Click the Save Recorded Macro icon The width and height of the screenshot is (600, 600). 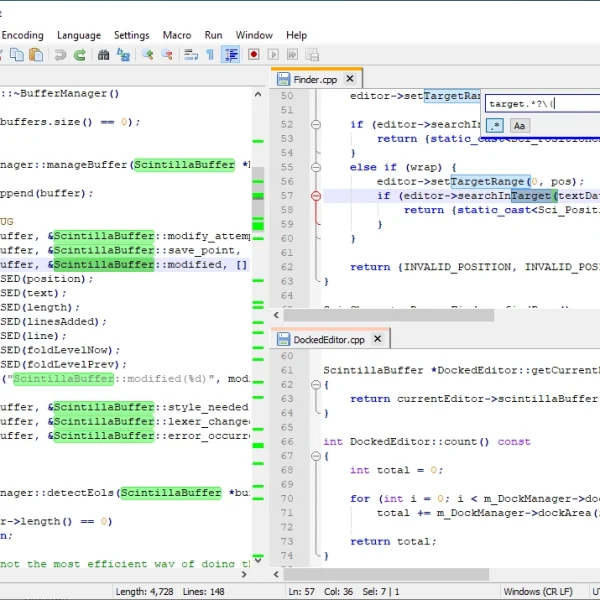(312, 55)
